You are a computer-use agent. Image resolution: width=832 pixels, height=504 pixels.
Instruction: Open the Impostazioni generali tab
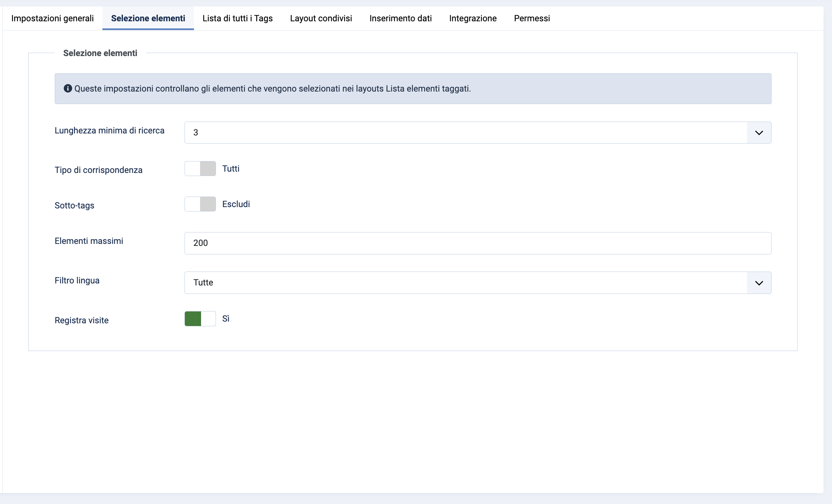(52, 18)
